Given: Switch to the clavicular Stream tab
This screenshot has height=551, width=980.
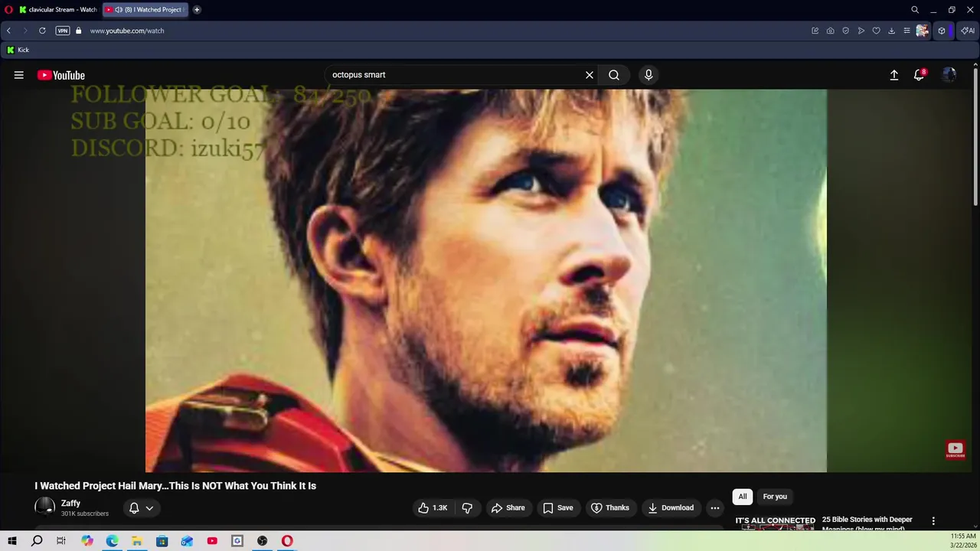Looking at the screenshot, I should point(57,10).
